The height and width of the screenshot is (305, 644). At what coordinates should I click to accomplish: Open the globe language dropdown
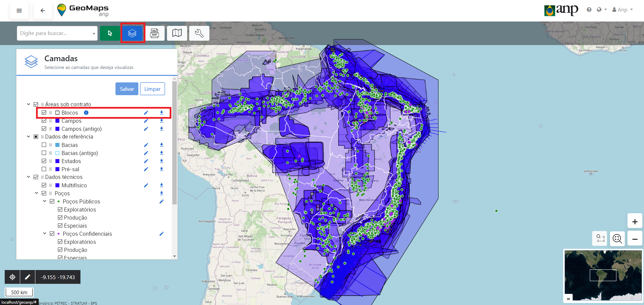pos(602,10)
